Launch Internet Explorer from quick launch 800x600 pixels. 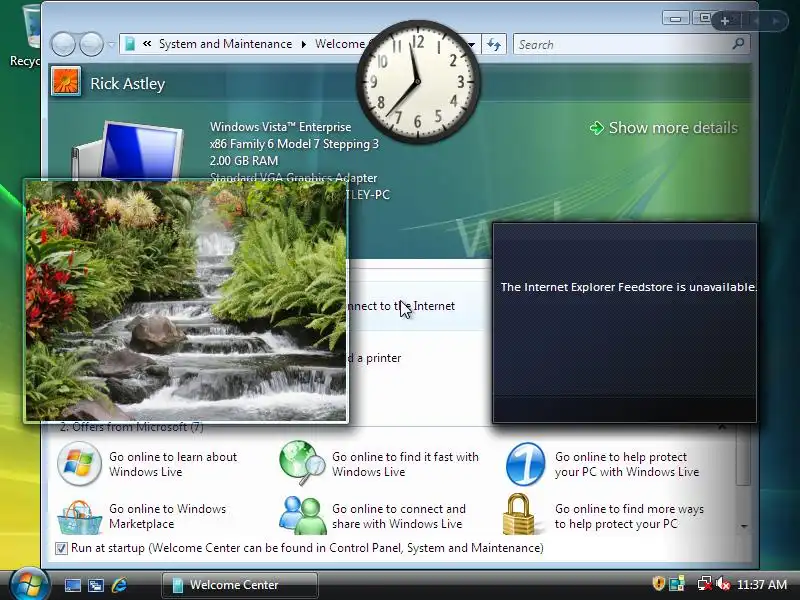[119, 585]
